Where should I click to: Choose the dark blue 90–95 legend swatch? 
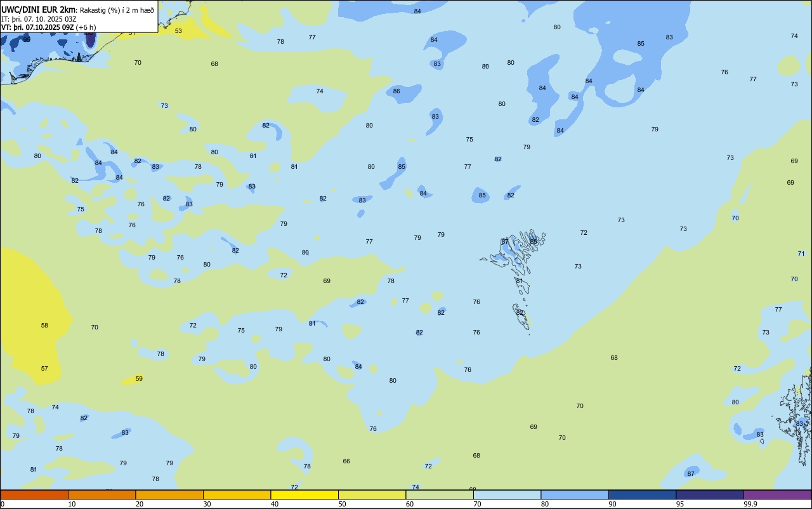(642, 494)
